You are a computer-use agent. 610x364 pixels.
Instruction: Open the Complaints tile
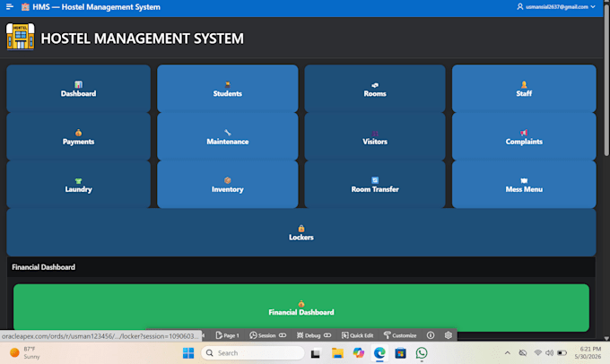point(524,137)
